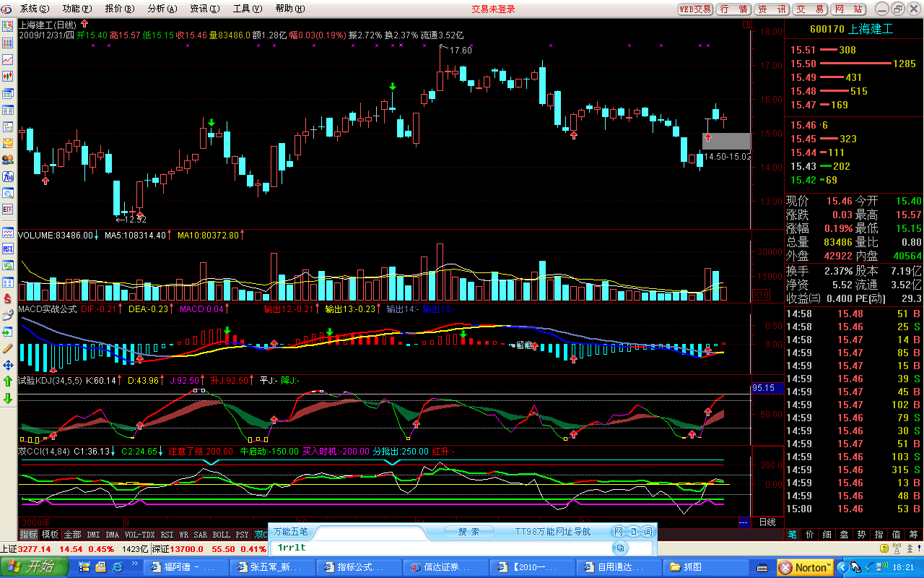
Task: Switch to the BOLL indicator tab
Action: 222,535
